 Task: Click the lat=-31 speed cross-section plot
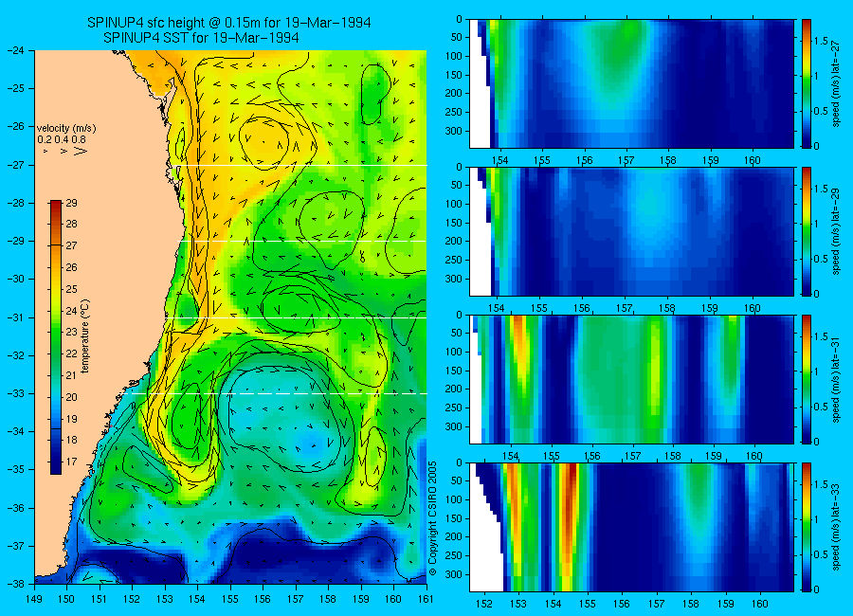pos(631,379)
